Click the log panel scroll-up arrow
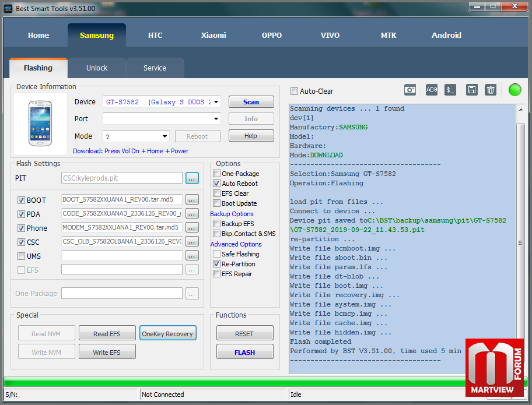 coord(521,110)
